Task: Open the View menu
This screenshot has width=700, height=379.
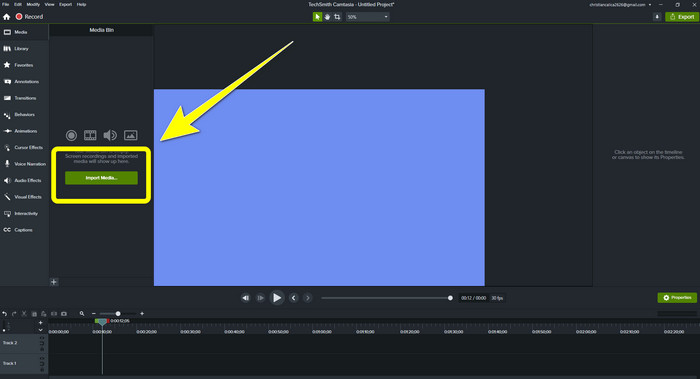Action: click(x=49, y=4)
